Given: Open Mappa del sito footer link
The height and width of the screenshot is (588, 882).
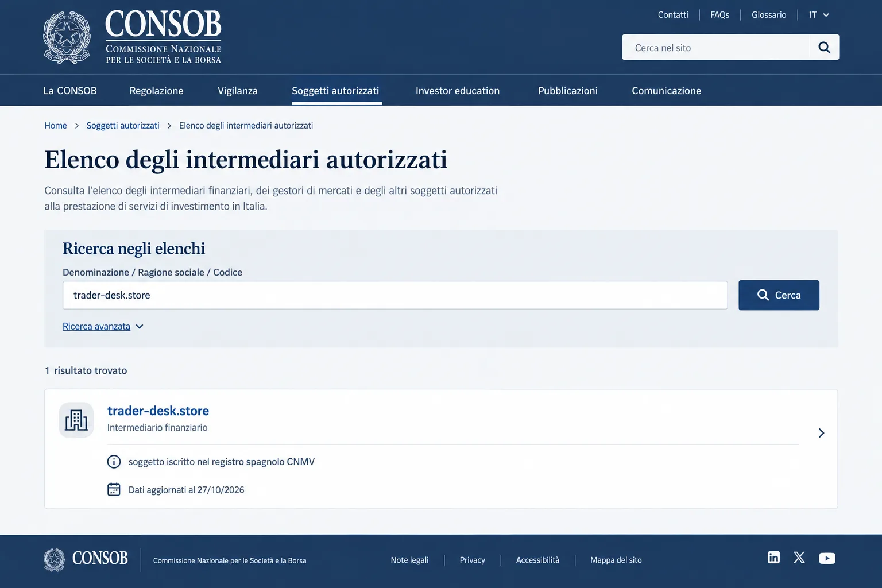Looking at the screenshot, I should [x=616, y=560].
